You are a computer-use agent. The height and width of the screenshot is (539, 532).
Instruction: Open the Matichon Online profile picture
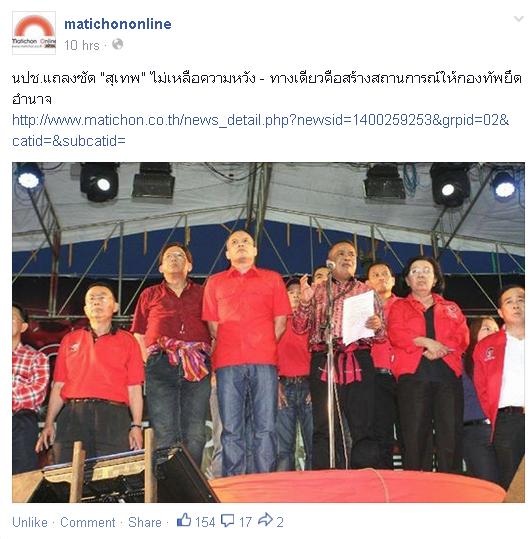click(x=34, y=33)
